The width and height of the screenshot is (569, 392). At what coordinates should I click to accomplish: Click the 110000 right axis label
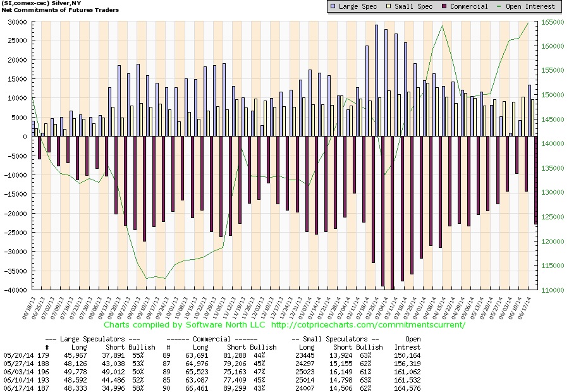[x=553, y=290]
